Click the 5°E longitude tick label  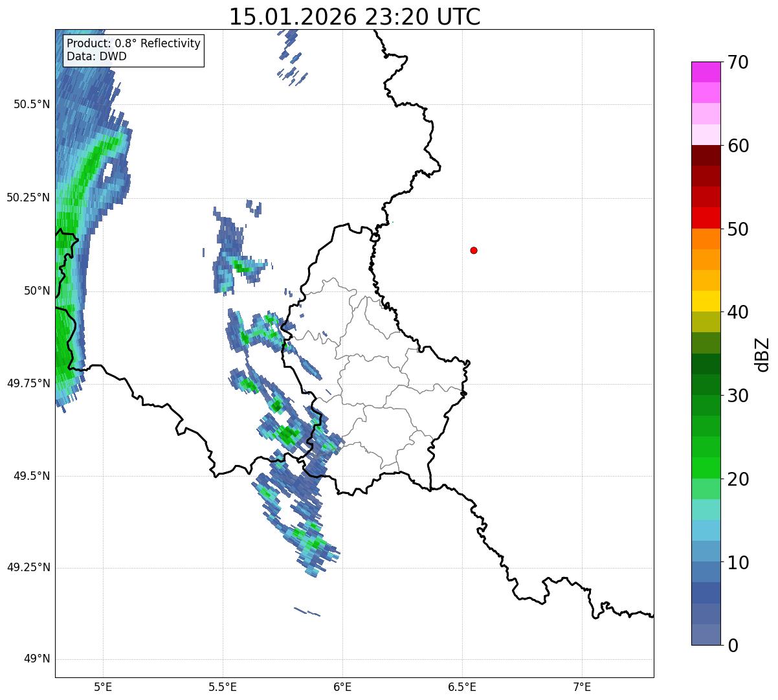click(x=103, y=686)
